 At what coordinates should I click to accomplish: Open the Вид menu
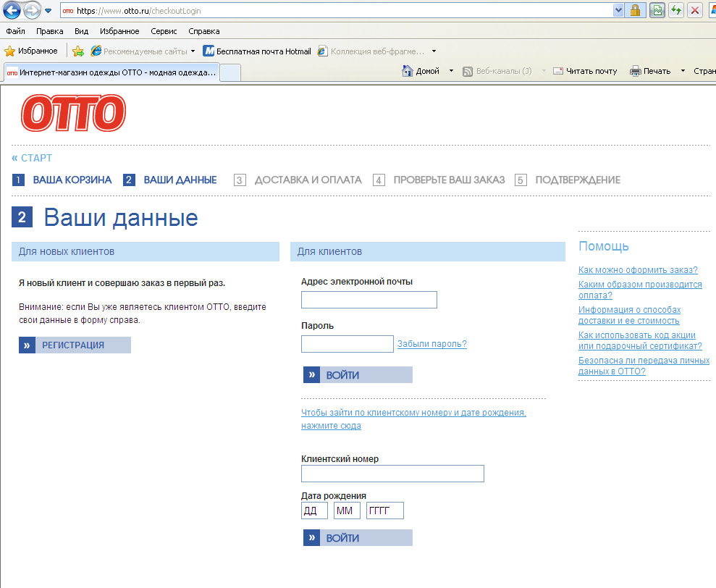[x=81, y=31]
